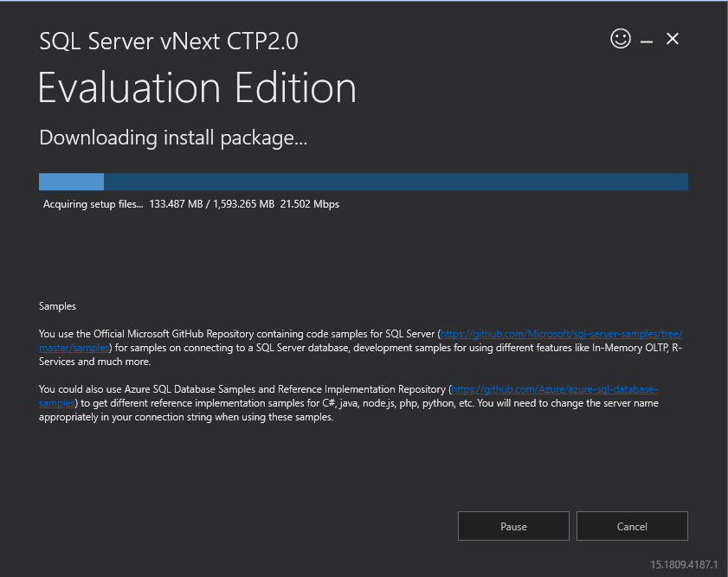Image resolution: width=728 pixels, height=577 pixels.
Task: Pause the install package download
Action: [513, 526]
